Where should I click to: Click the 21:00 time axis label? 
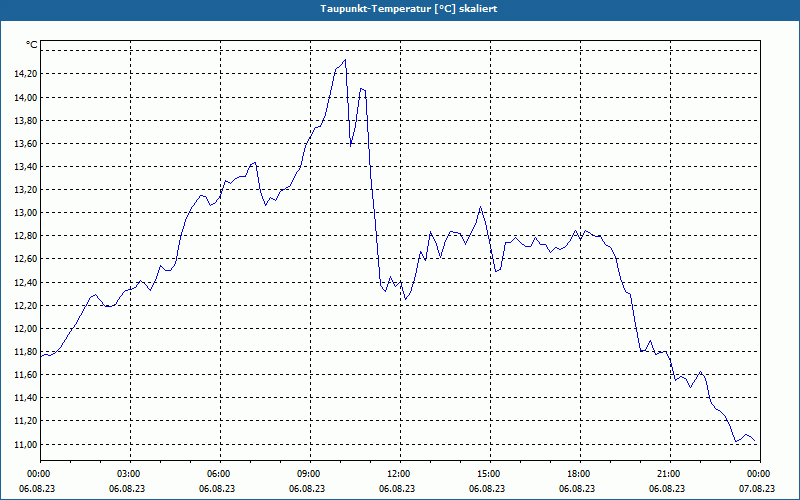[x=670, y=473]
